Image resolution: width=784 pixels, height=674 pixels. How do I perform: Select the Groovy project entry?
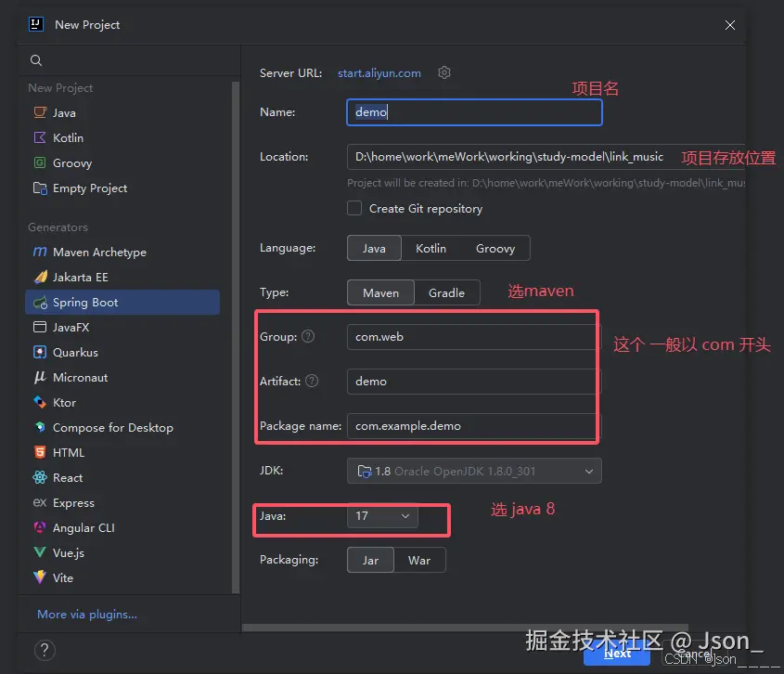[x=122, y=163]
